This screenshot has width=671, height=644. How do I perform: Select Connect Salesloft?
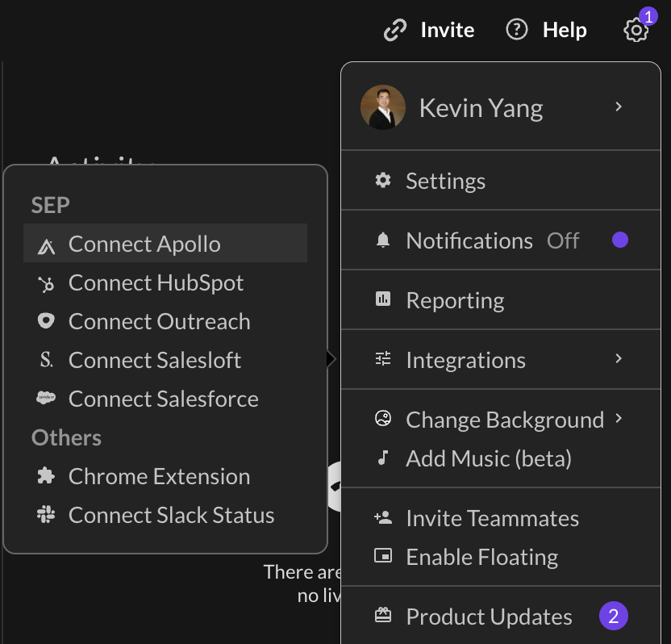(165, 360)
